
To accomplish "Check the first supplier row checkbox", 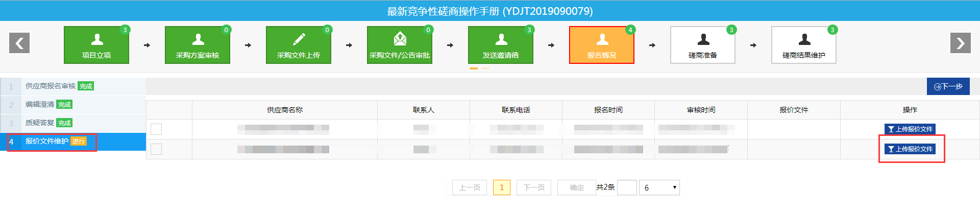I will point(156,129).
